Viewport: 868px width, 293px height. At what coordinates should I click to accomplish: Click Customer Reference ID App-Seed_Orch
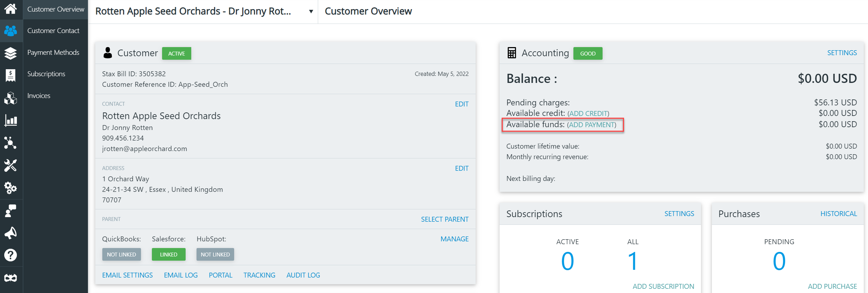coord(165,84)
